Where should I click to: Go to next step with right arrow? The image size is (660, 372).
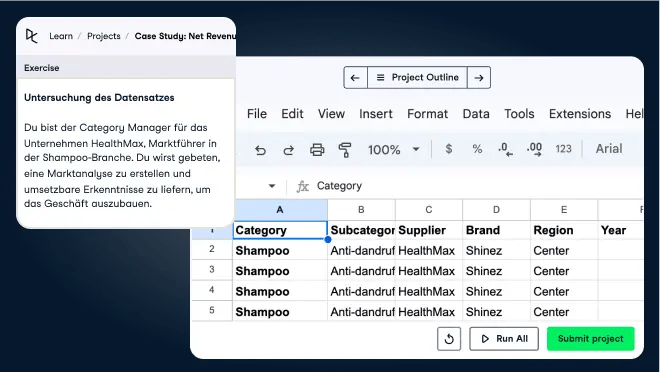pyautogui.click(x=479, y=78)
